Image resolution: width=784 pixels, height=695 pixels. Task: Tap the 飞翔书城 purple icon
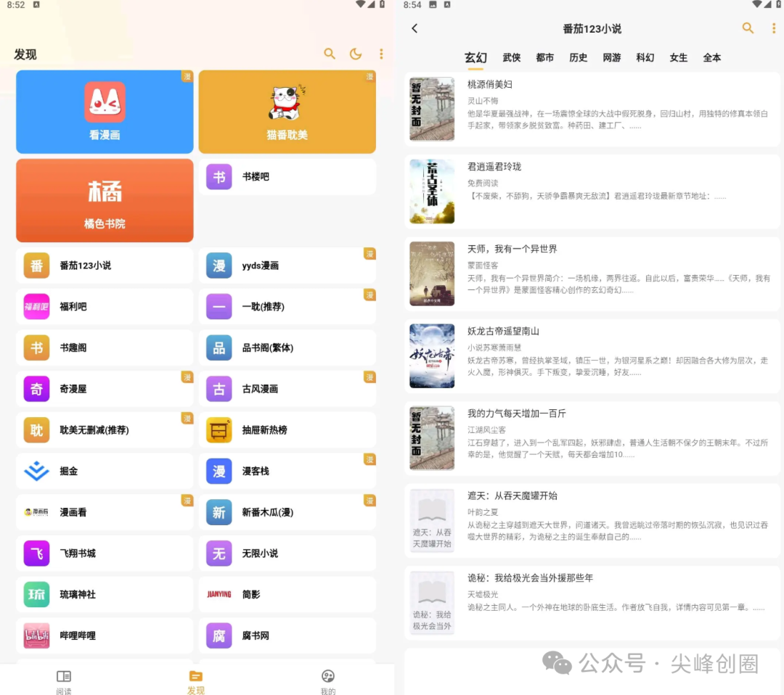[36, 553]
